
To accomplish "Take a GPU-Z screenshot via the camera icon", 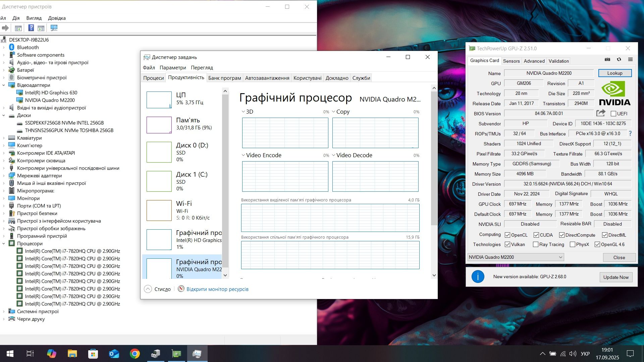I will [607, 60].
